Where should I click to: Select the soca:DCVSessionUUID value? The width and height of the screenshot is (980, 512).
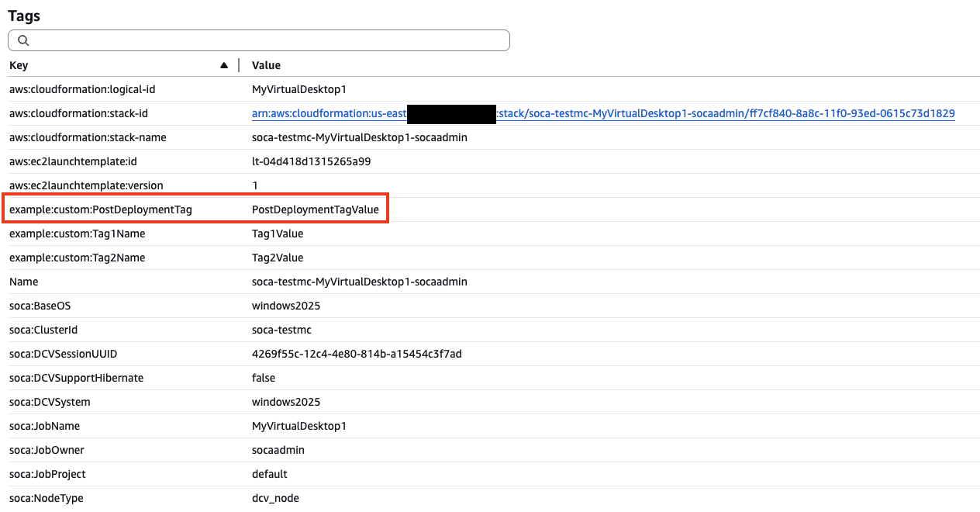[x=357, y=354]
